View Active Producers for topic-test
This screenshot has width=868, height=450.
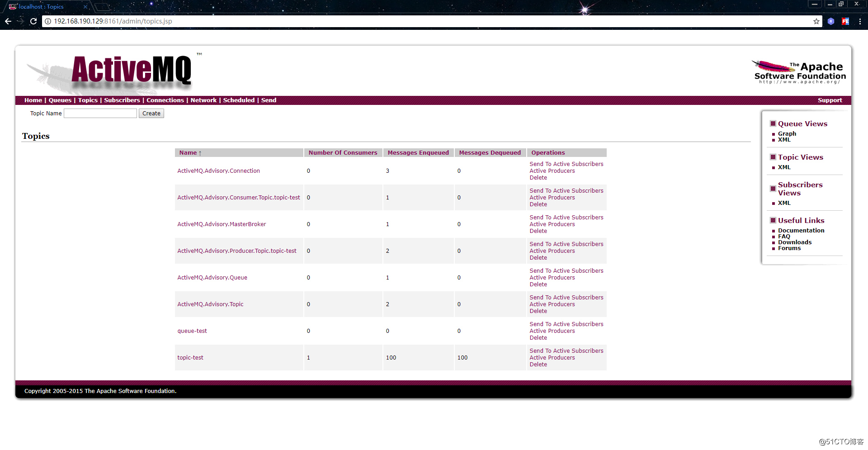pyautogui.click(x=552, y=358)
